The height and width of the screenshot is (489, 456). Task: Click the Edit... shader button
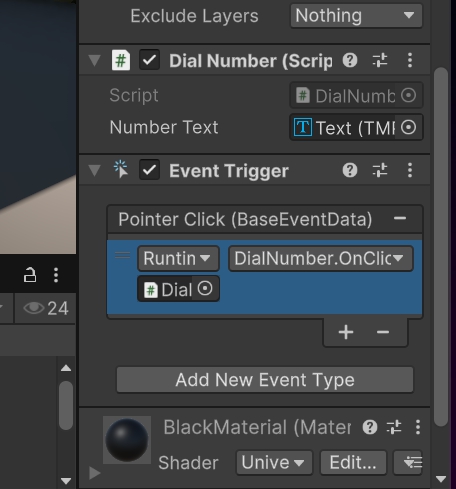pos(353,463)
